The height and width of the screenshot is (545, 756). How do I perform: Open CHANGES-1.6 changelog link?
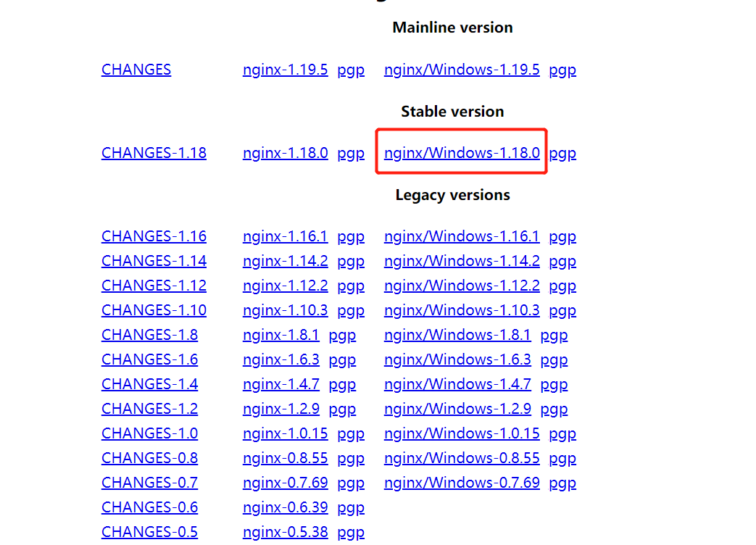pos(149,359)
